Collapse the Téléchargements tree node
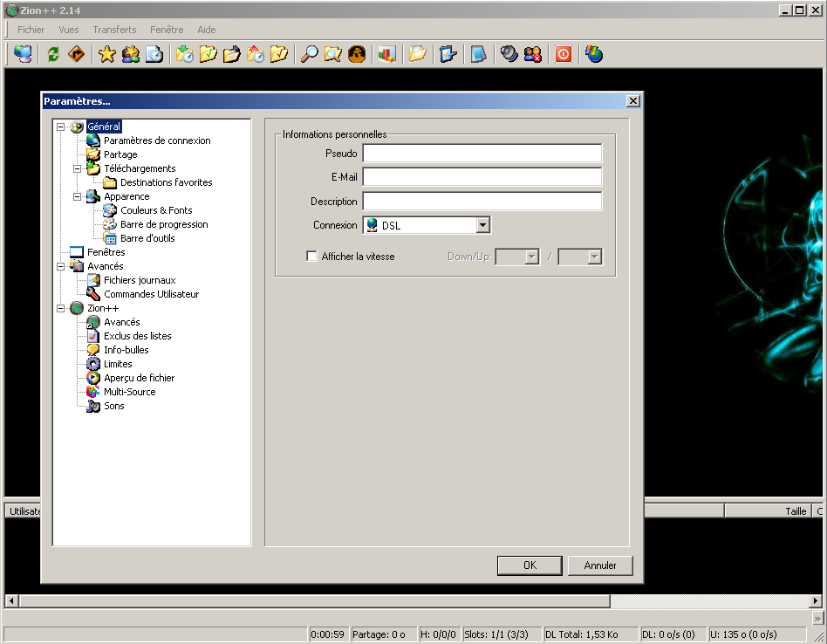The width and height of the screenshot is (827, 644). [x=77, y=168]
